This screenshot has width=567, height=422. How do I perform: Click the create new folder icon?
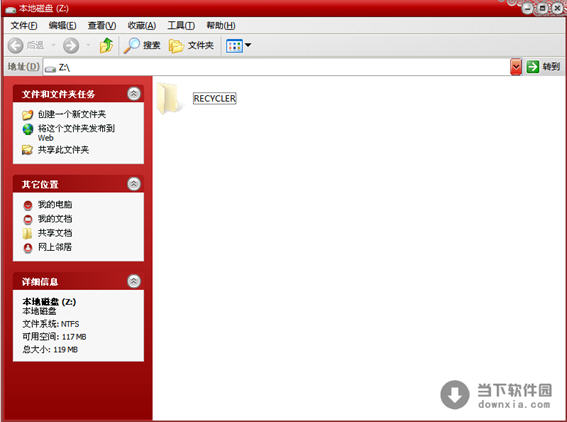[28, 115]
